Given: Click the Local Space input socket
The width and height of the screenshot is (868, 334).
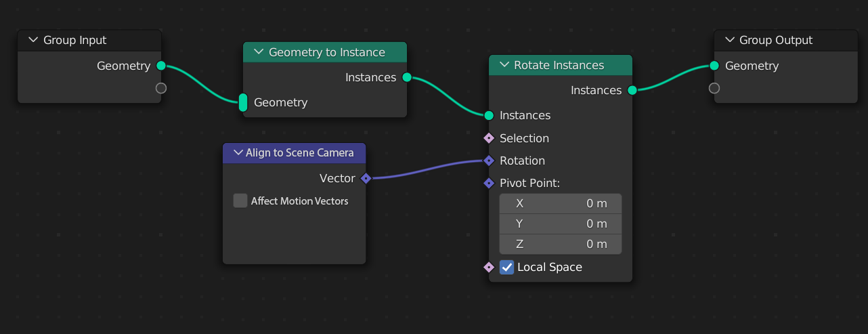Looking at the screenshot, I should point(489,267).
